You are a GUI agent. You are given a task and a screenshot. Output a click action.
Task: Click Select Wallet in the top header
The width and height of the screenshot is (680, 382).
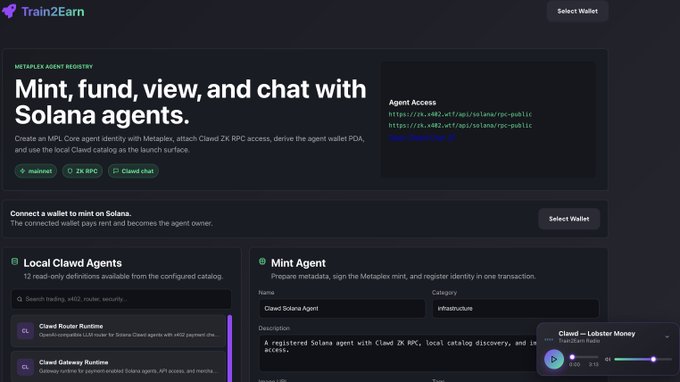point(577,11)
